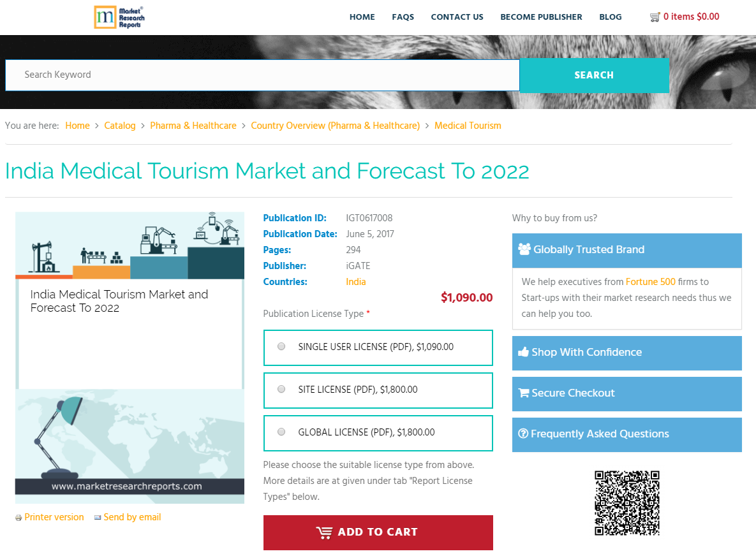This screenshot has width=756, height=556.
Task: Click the page title India Medical Tourism Market
Action: pyautogui.click(x=267, y=171)
